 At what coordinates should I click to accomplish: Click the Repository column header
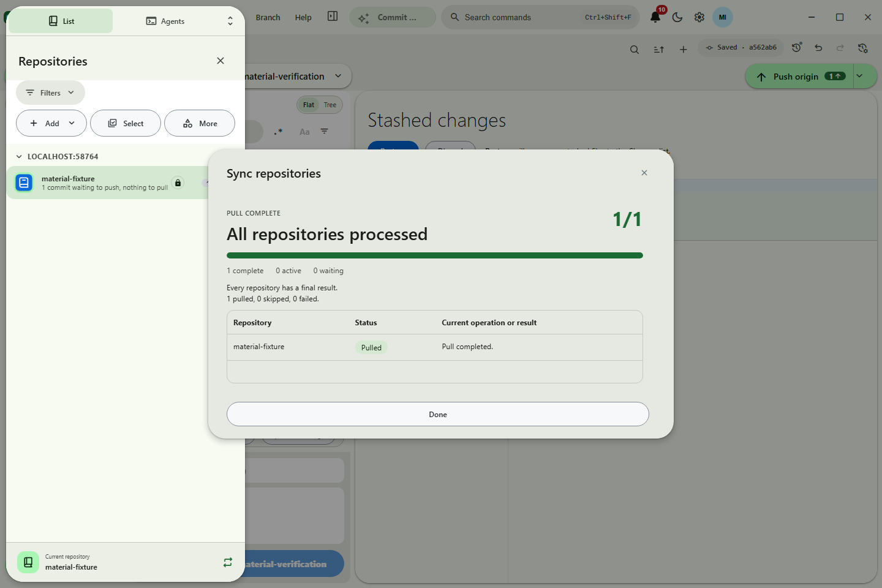252,323
